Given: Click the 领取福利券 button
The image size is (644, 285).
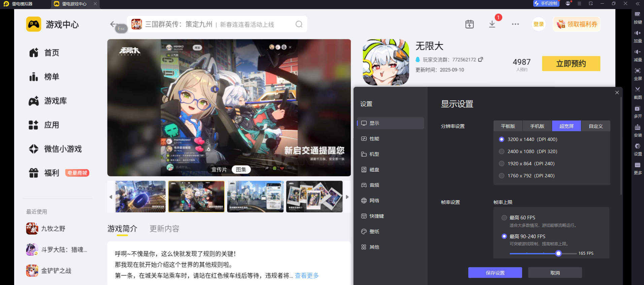Looking at the screenshot, I should [577, 24].
